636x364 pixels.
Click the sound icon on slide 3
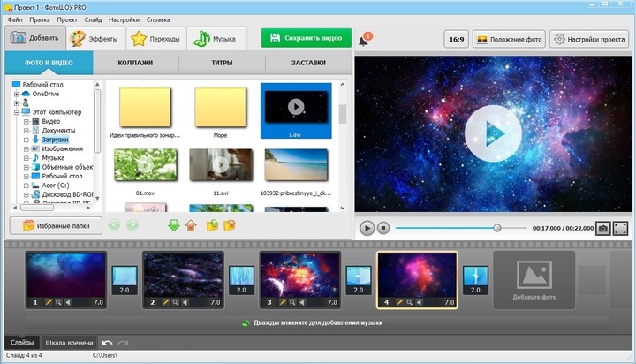point(302,302)
